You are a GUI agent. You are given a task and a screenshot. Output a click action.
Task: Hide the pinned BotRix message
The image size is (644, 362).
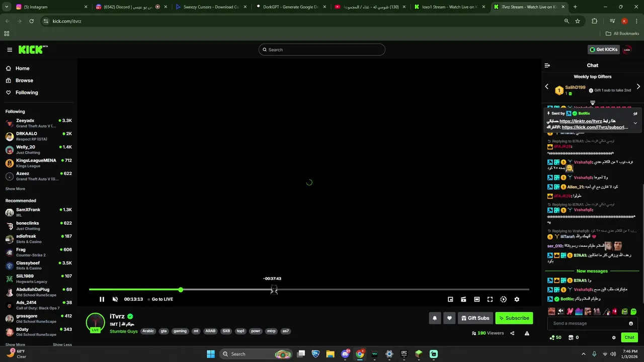click(x=635, y=114)
